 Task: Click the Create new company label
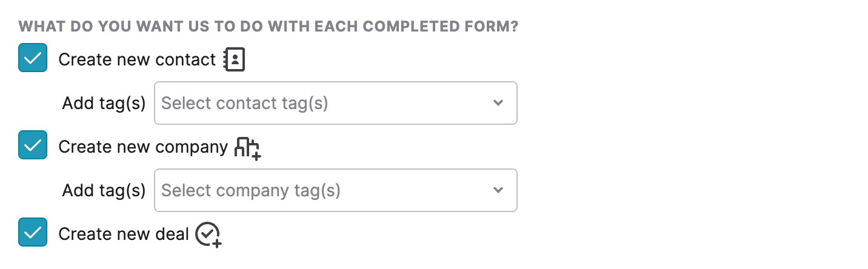click(x=143, y=147)
